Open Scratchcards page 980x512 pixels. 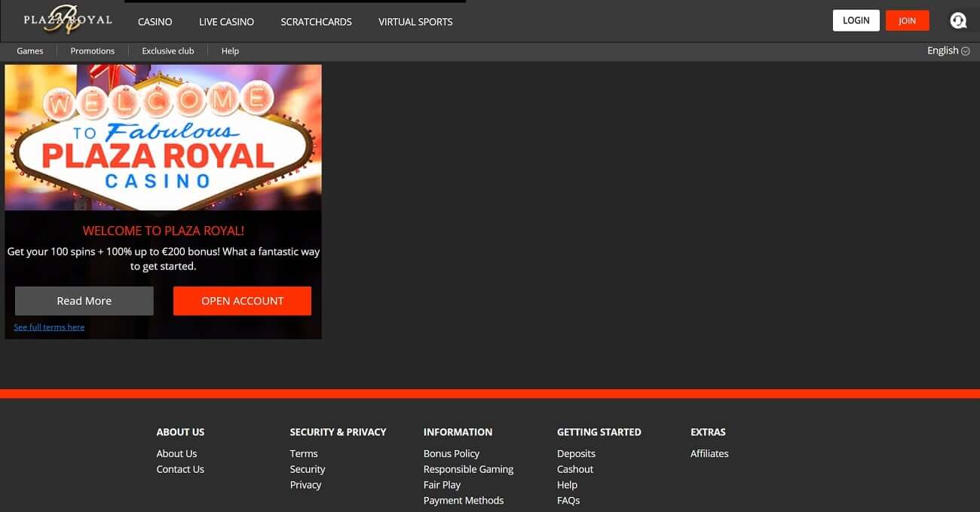(x=316, y=22)
